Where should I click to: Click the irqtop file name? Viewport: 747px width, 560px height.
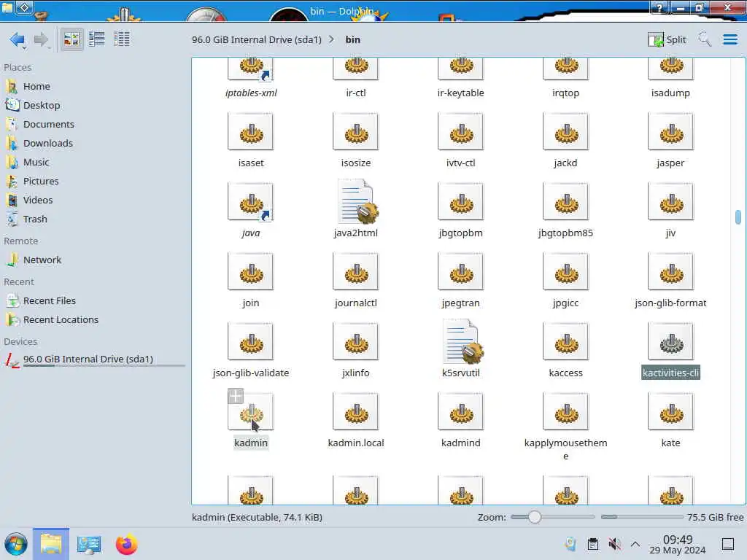click(565, 93)
